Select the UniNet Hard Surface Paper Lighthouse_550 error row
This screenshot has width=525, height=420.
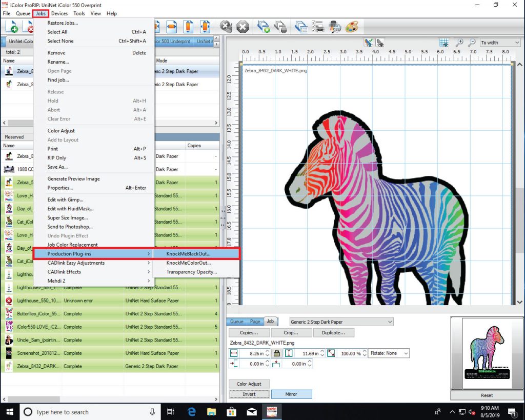[111, 301]
